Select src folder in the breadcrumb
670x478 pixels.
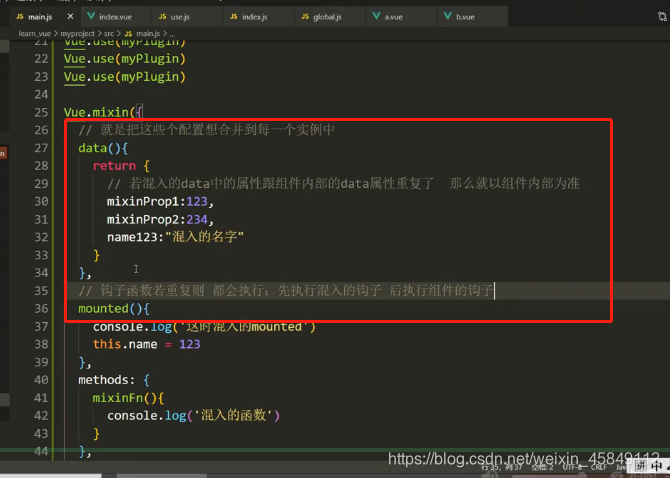(109, 33)
